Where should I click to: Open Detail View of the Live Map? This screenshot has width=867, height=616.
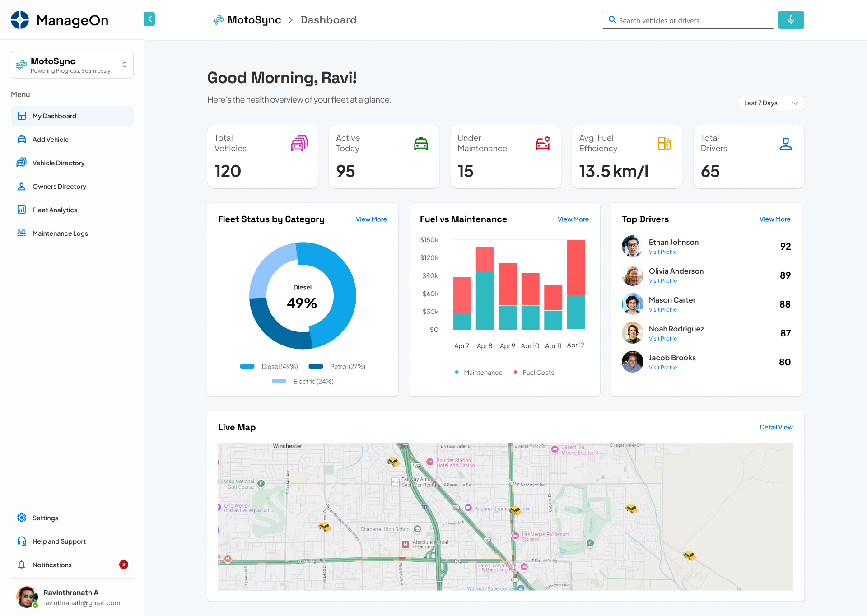click(x=776, y=427)
